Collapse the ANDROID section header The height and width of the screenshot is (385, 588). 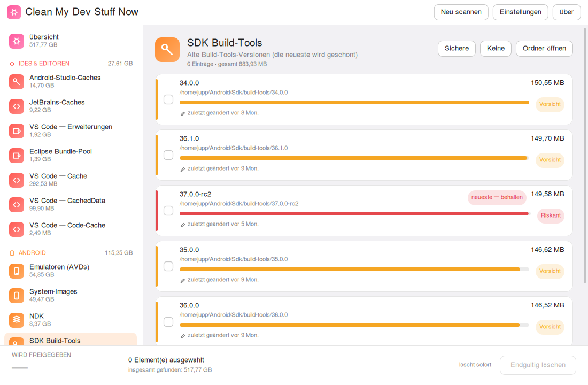71,253
